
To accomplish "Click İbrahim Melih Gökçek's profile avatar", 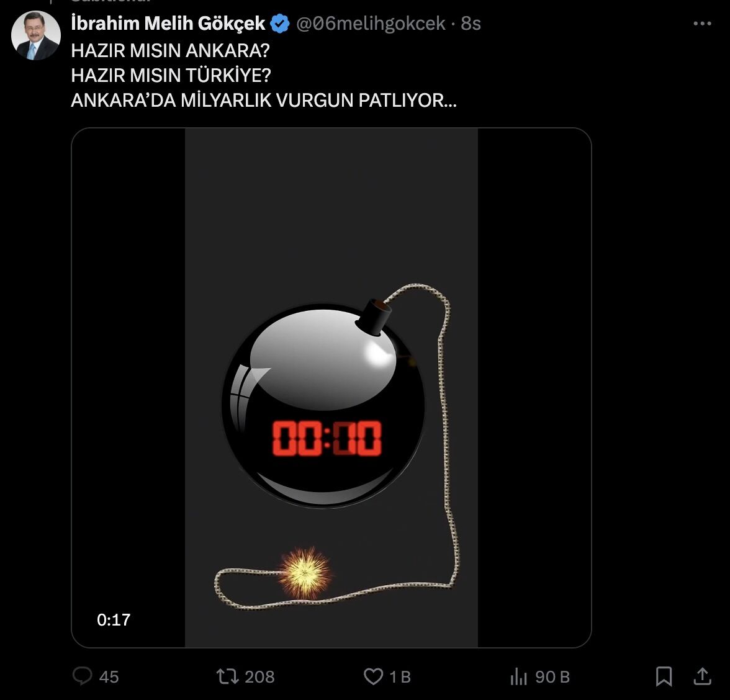I will coord(35,35).
